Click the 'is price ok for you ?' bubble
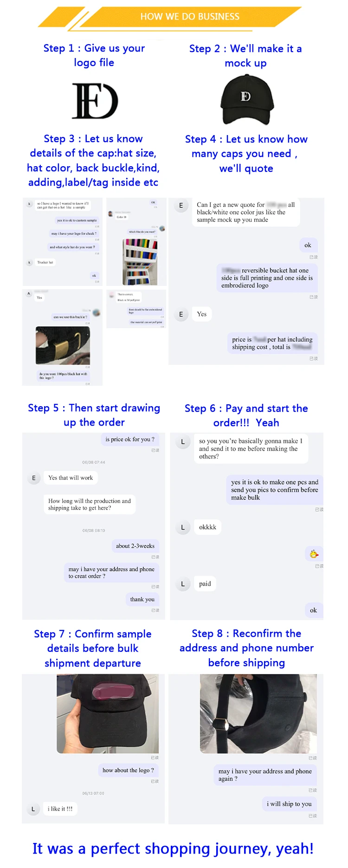The height and width of the screenshot is (868, 348). coord(130,439)
